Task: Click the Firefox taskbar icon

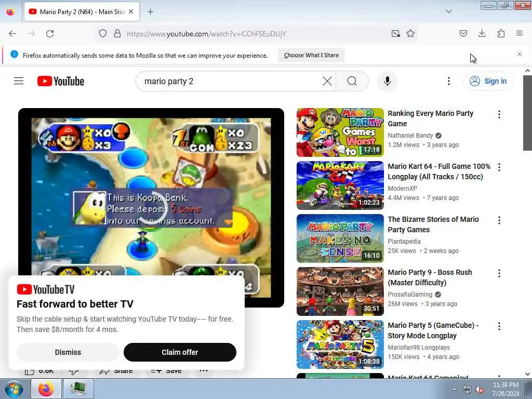Action: click(x=46, y=389)
